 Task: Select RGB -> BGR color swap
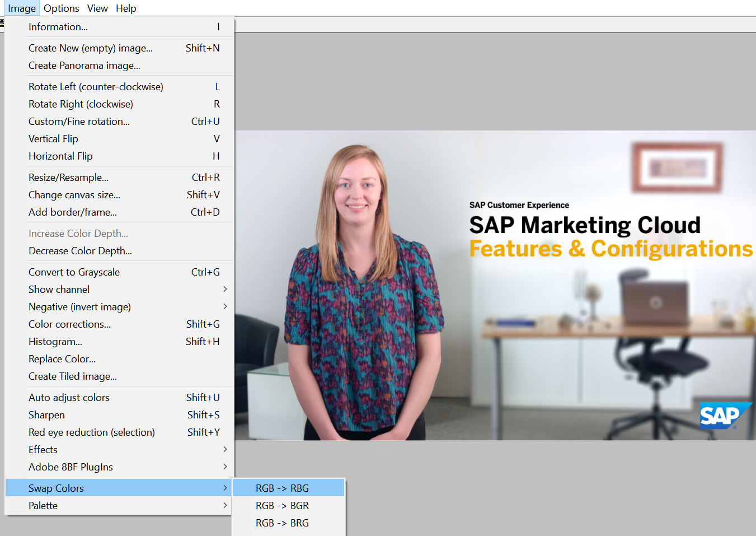point(289,506)
